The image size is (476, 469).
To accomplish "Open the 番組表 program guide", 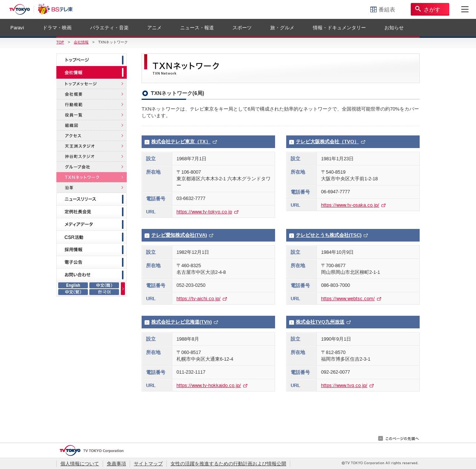I will (383, 10).
